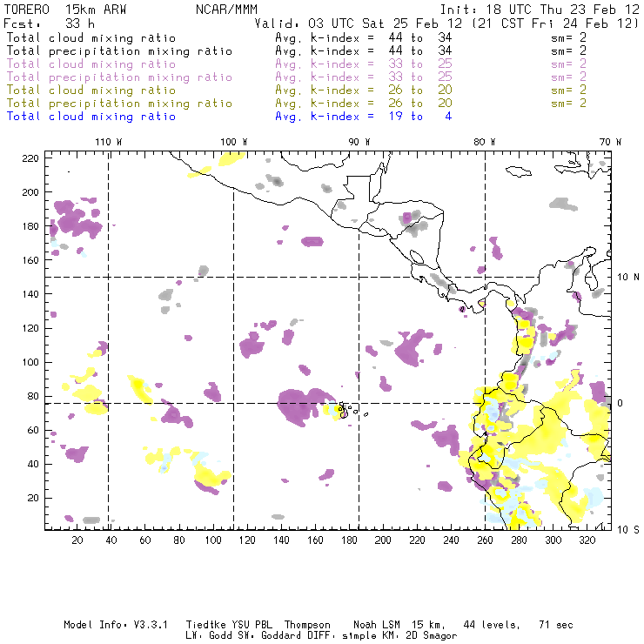Click the '80 W' longitude label

pos(485,142)
